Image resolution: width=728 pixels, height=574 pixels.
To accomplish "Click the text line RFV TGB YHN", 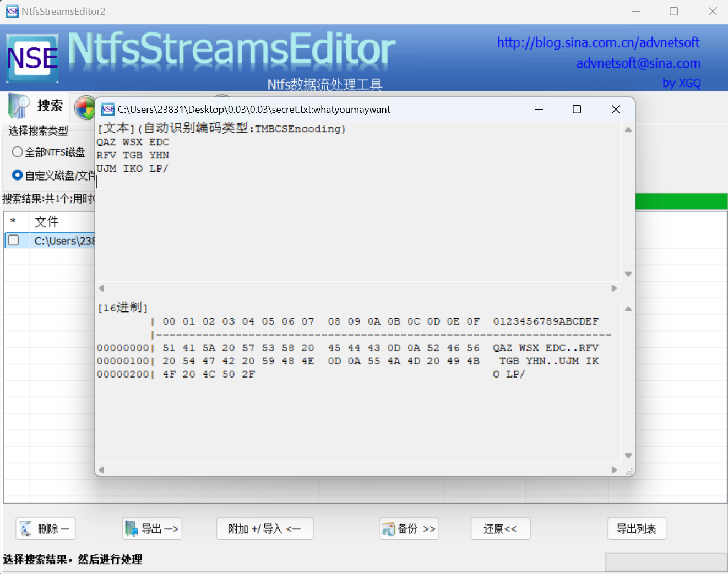I will point(133,155).
